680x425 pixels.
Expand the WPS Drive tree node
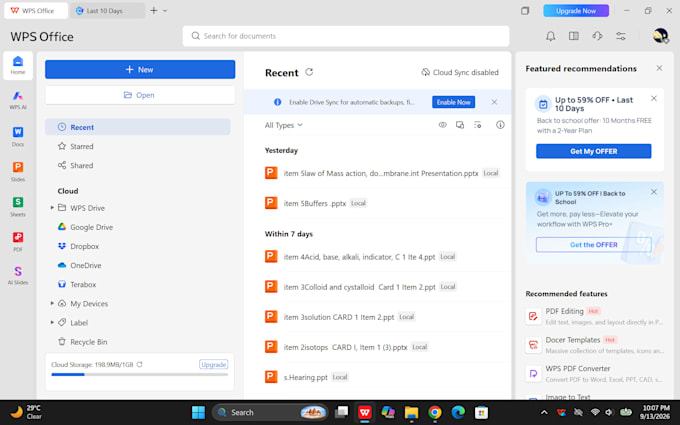52,208
